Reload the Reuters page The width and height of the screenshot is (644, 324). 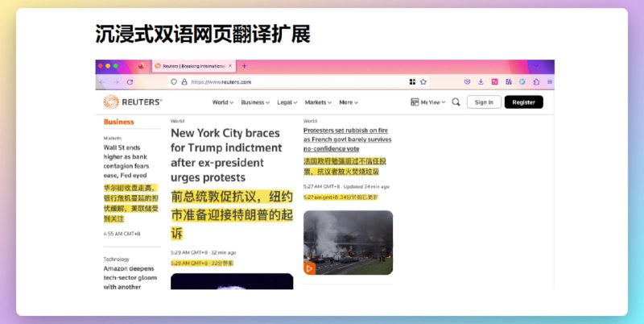point(130,82)
